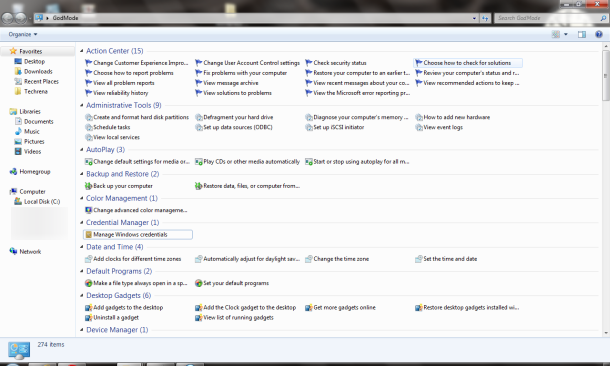Toggle the preview pane icon in toolbar

tap(582, 34)
